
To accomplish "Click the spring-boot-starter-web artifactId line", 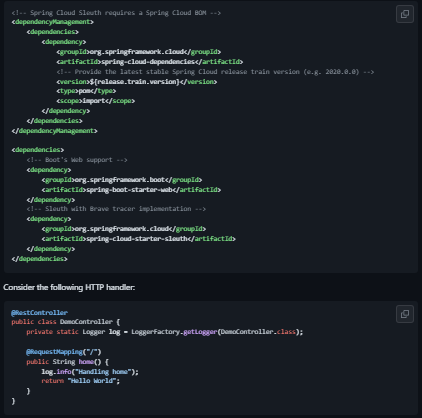I will (x=131, y=190).
